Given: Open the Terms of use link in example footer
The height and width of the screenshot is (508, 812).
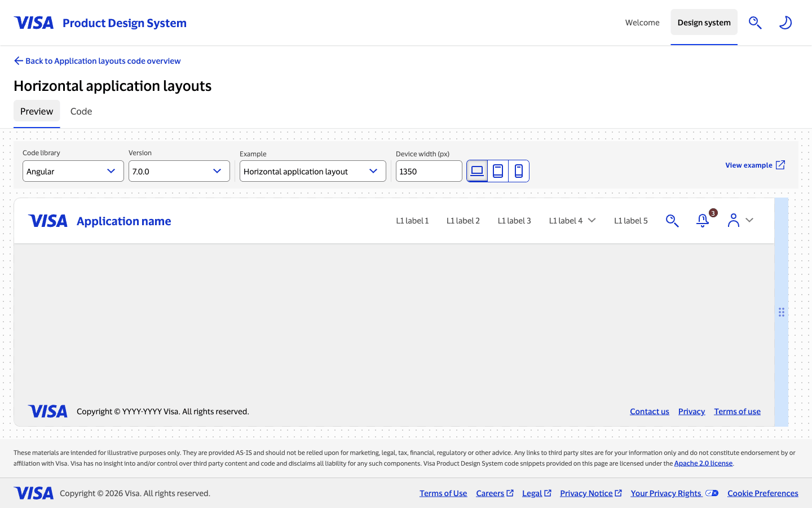Looking at the screenshot, I should pyautogui.click(x=738, y=411).
